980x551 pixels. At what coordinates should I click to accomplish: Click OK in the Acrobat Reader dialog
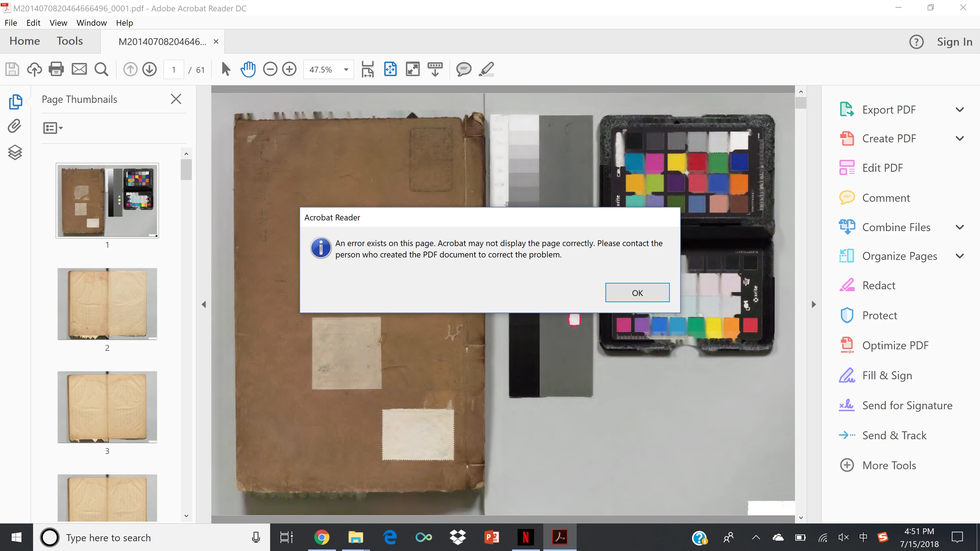(637, 292)
